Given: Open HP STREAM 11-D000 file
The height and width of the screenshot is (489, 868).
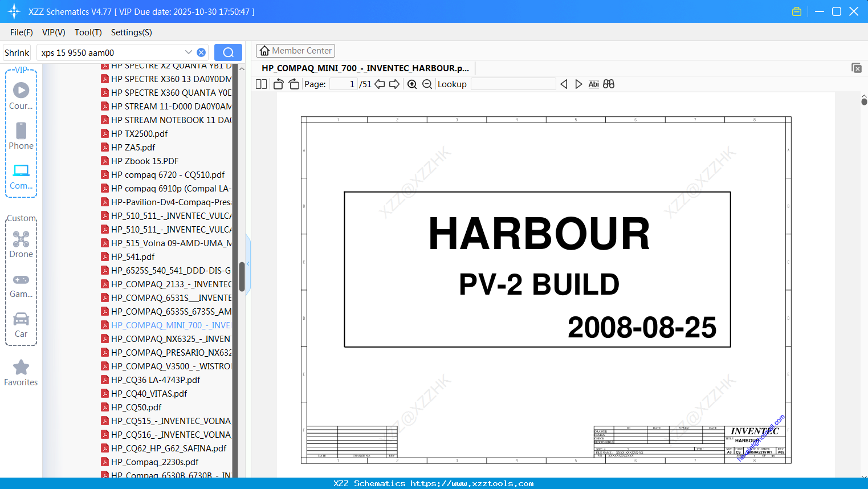Looking at the screenshot, I should click(x=166, y=106).
